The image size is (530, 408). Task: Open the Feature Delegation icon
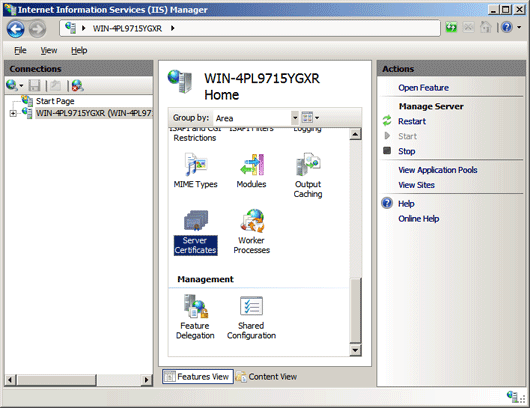point(195,317)
